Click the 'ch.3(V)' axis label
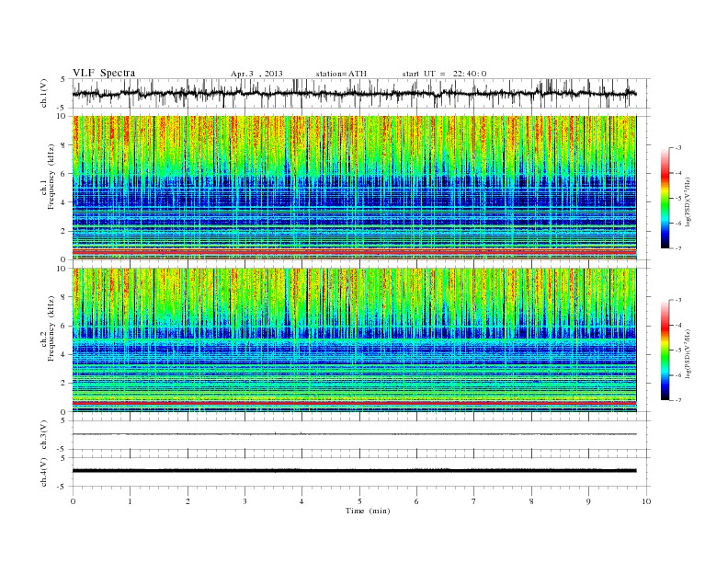This screenshot has width=728, height=563. (x=43, y=434)
